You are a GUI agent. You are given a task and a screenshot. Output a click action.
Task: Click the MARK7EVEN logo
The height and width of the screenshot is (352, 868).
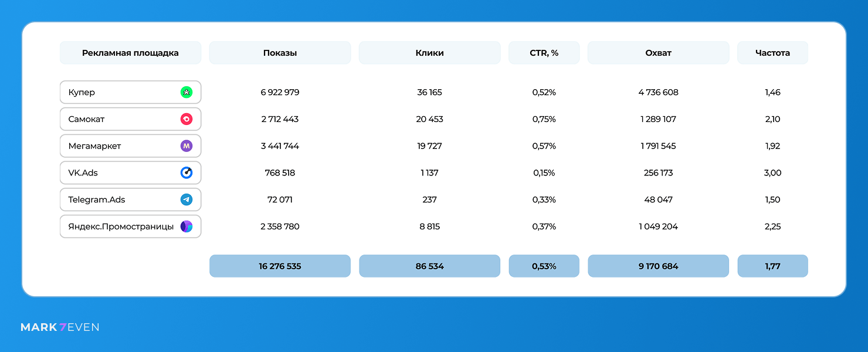(x=60, y=327)
